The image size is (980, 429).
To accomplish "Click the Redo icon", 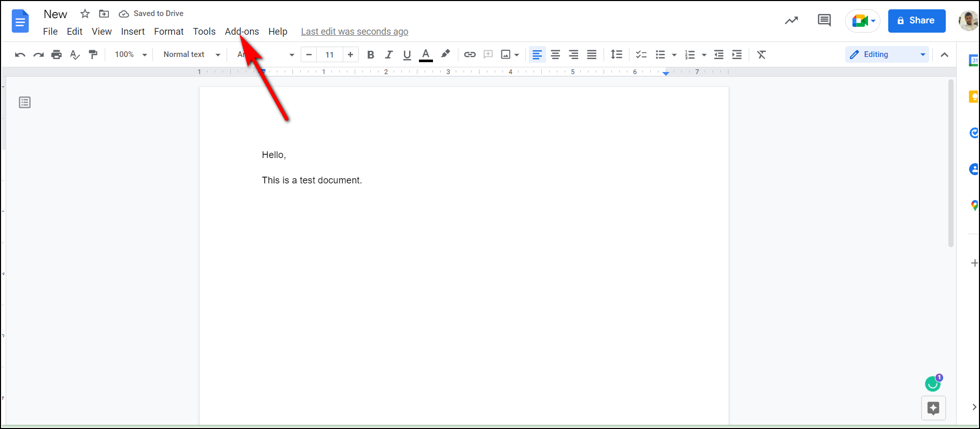I will coord(38,54).
